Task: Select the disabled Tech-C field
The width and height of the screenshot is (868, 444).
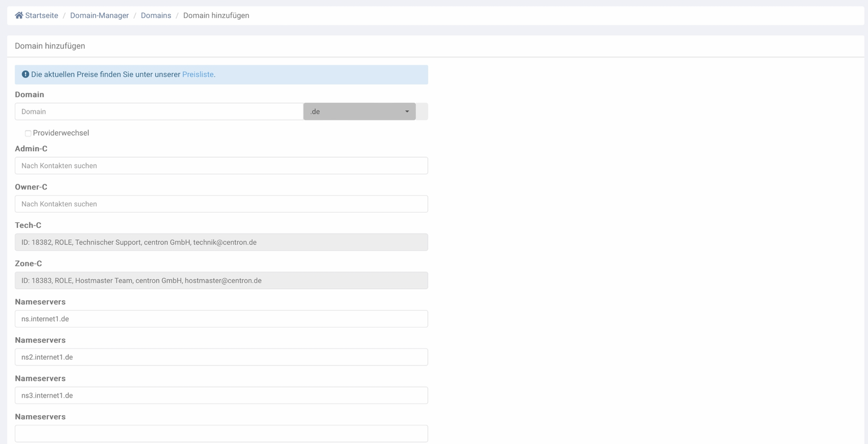Action: [x=221, y=242]
